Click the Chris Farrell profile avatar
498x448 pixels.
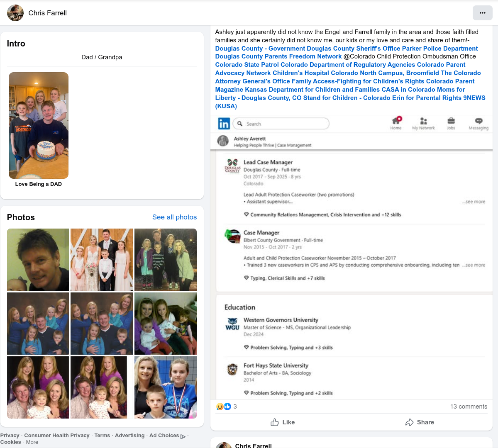[15, 13]
